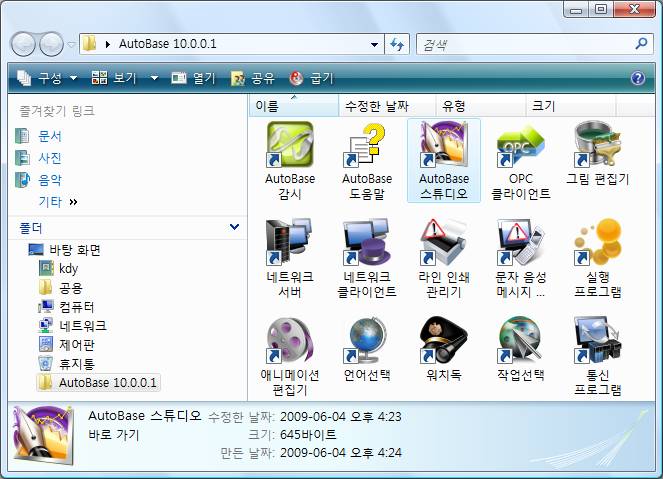Select the 통신 프로그램 shortcut icon
Image resolution: width=663 pixels, height=479 pixels.
click(x=597, y=340)
